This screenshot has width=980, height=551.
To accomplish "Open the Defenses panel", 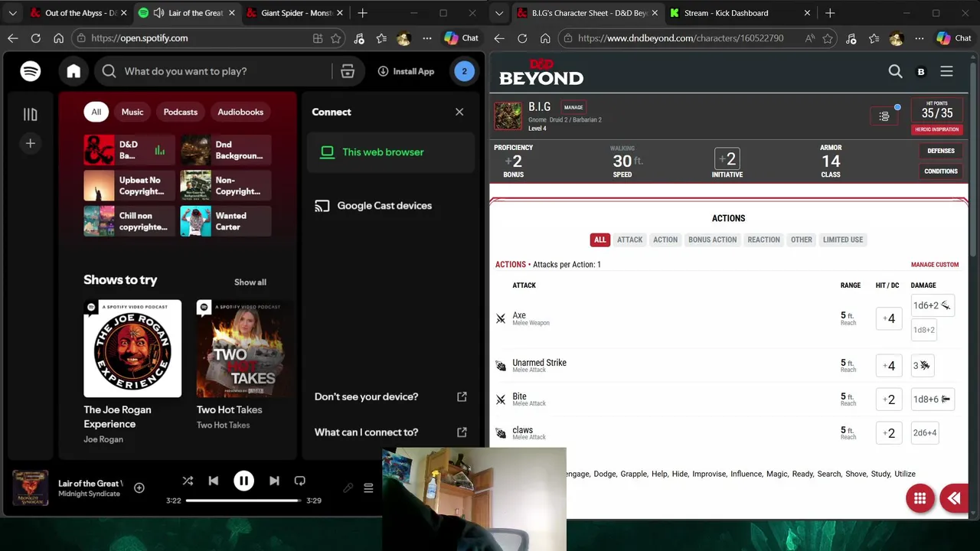I will 941,151.
